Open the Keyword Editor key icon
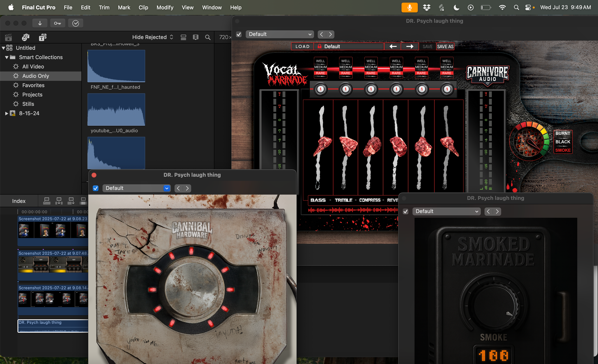Screen dimensions: 598x364 click(58, 23)
